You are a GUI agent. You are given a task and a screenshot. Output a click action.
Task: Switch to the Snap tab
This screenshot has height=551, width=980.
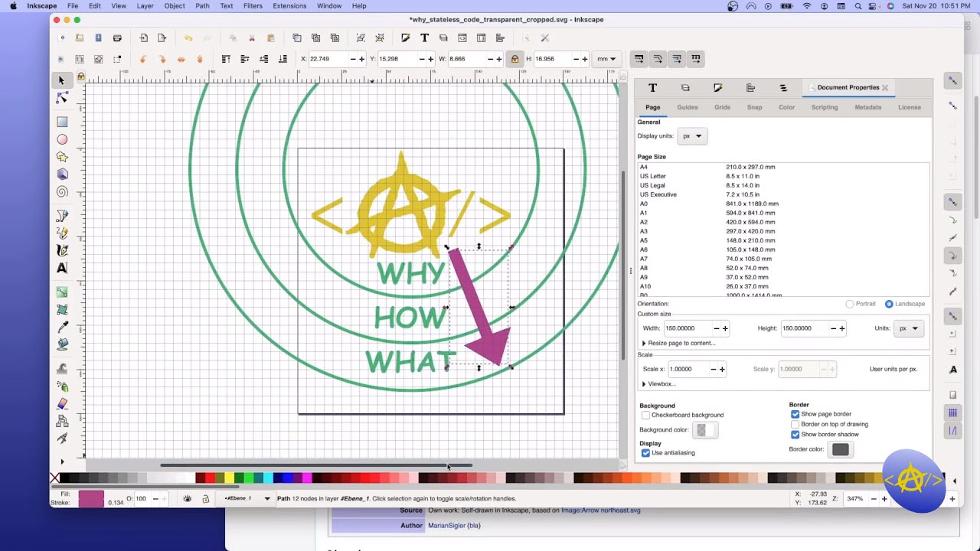754,107
